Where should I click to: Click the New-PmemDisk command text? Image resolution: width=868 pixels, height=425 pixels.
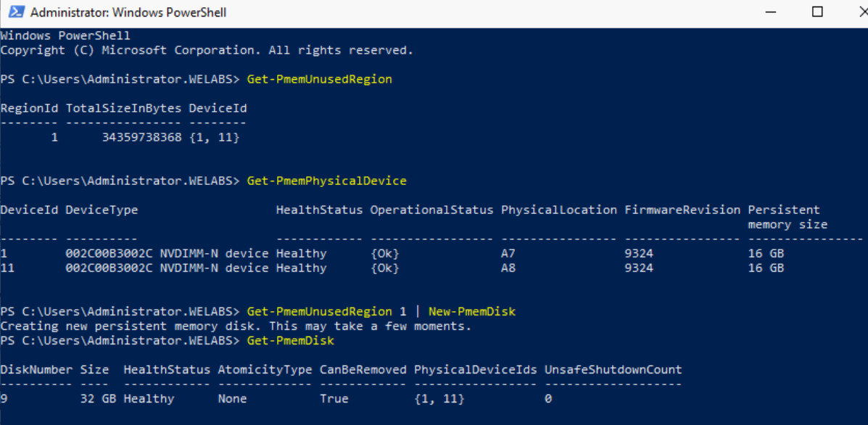pos(471,311)
